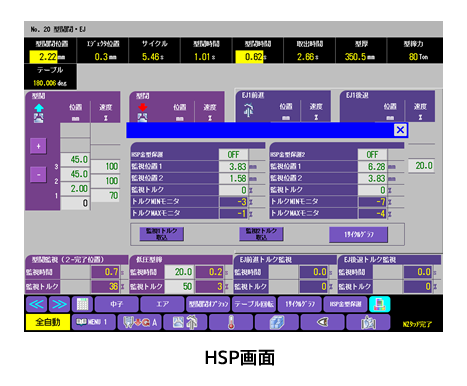Screen dimensions: 467x386
Task: Toggle HSP金型保護 OFF switch
Action: tap(233, 154)
